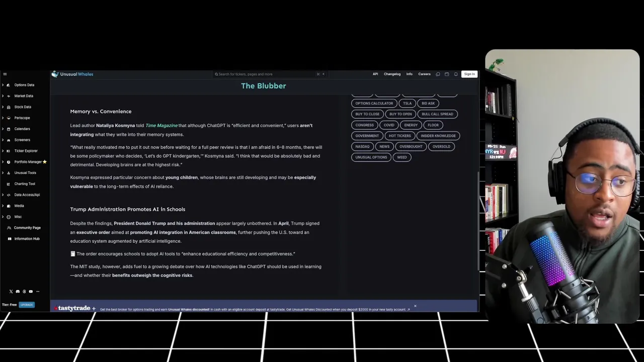Open the Threads icon in the sidebar footer
The height and width of the screenshot is (362, 644).
point(24,292)
